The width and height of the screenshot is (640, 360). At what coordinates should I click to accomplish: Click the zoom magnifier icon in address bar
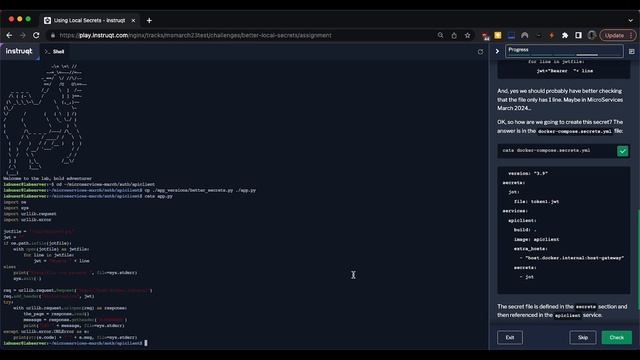coord(440,36)
